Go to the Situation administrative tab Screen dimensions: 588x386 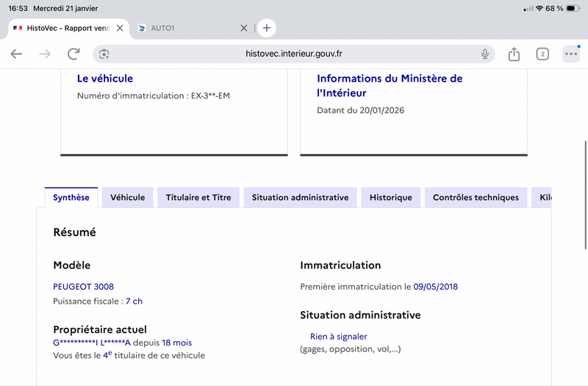(x=300, y=198)
